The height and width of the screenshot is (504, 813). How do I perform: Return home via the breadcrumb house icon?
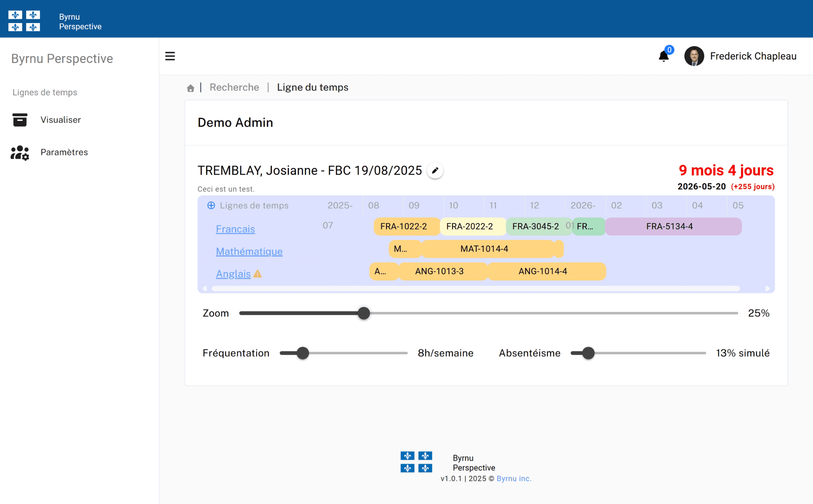click(191, 88)
